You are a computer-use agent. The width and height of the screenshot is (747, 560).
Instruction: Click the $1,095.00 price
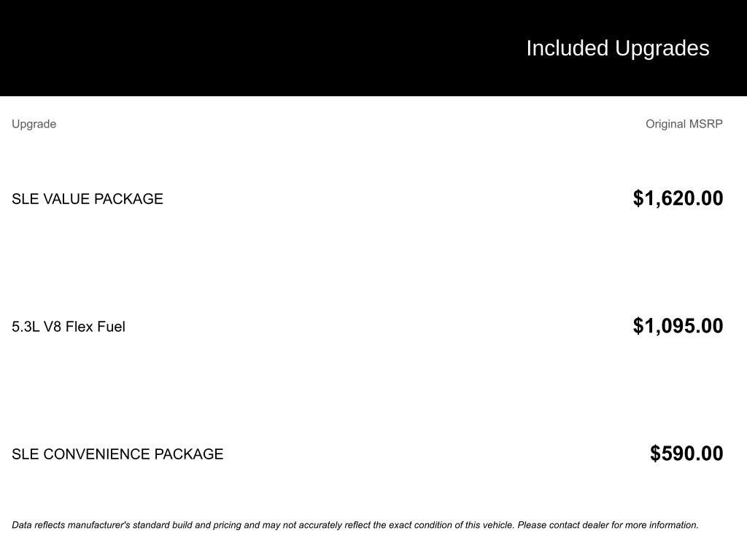[x=678, y=326]
